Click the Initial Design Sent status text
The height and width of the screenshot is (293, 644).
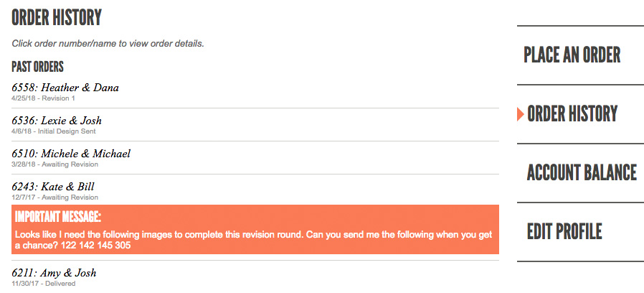pyautogui.click(x=67, y=131)
